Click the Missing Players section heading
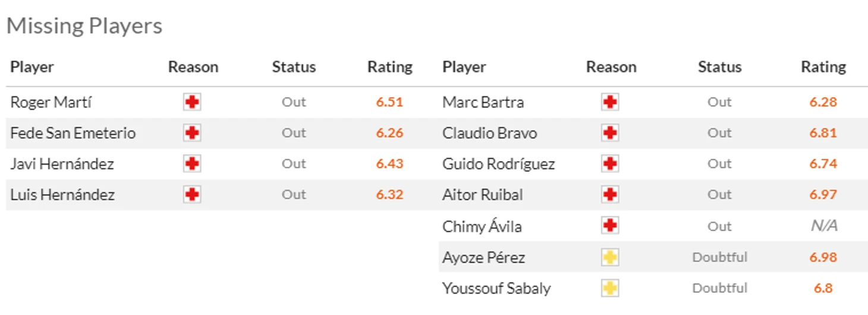Image resolution: width=868 pixels, height=315 pixels. click(84, 26)
